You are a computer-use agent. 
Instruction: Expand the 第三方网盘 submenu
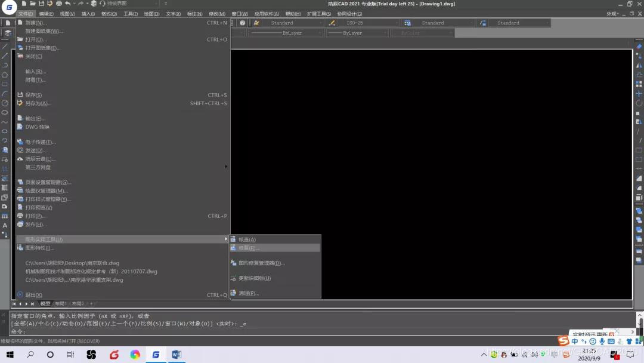click(123, 167)
